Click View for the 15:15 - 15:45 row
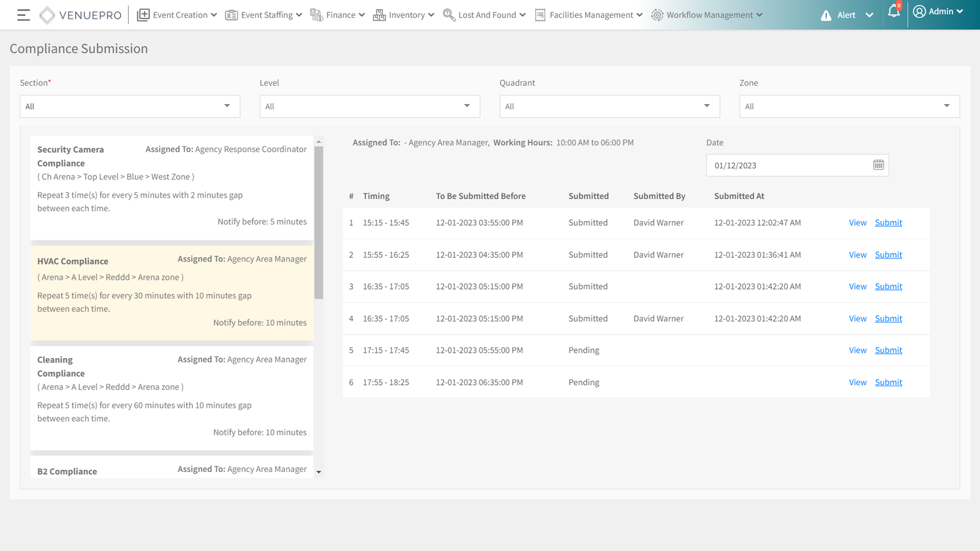Image resolution: width=980 pixels, height=551 pixels. 858,223
